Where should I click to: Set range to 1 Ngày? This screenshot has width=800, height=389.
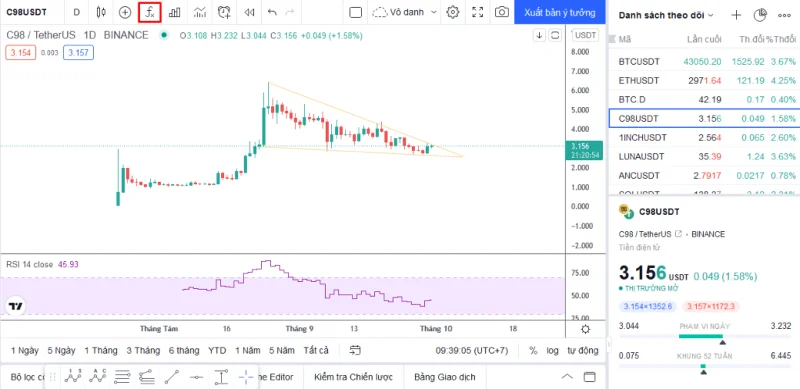tap(24, 351)
